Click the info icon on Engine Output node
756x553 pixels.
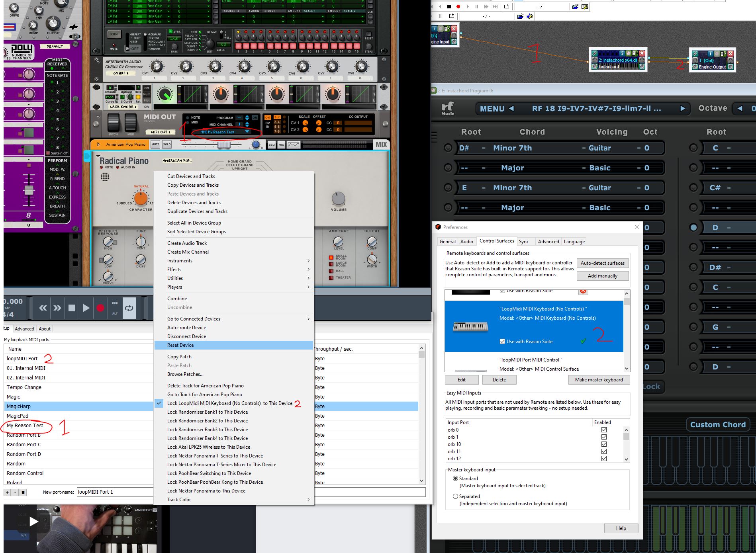(x=710, y=53)
